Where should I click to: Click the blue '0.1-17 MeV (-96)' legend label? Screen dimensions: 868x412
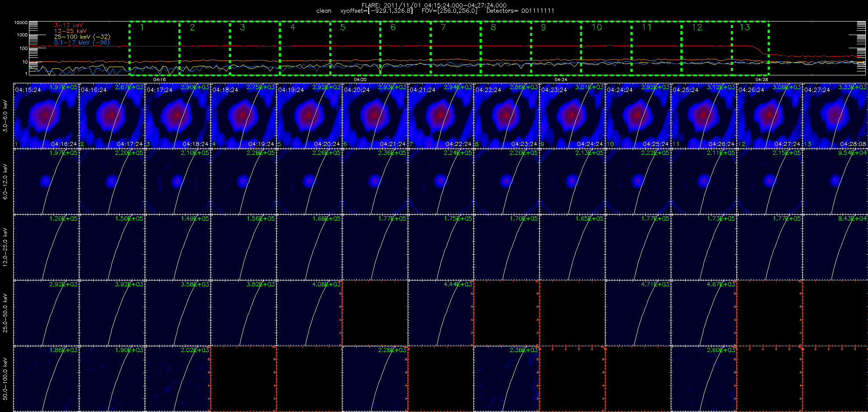pyautogui.click(x=82, y=43)
